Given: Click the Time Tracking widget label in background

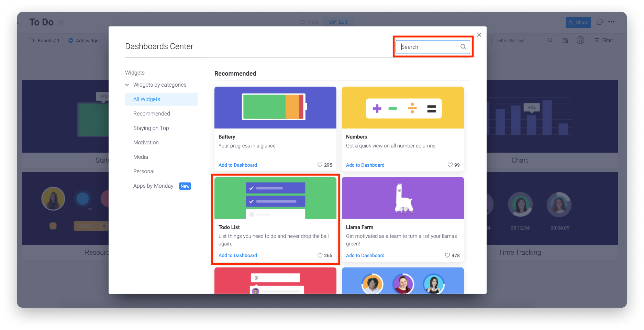Looking at the screenshot, I should coord(520,252).
